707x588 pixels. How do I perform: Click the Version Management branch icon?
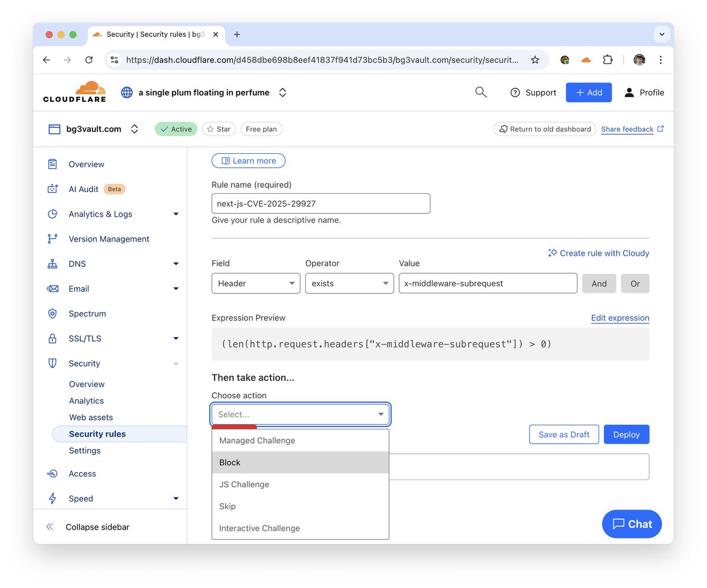click(x=52, y=239)
